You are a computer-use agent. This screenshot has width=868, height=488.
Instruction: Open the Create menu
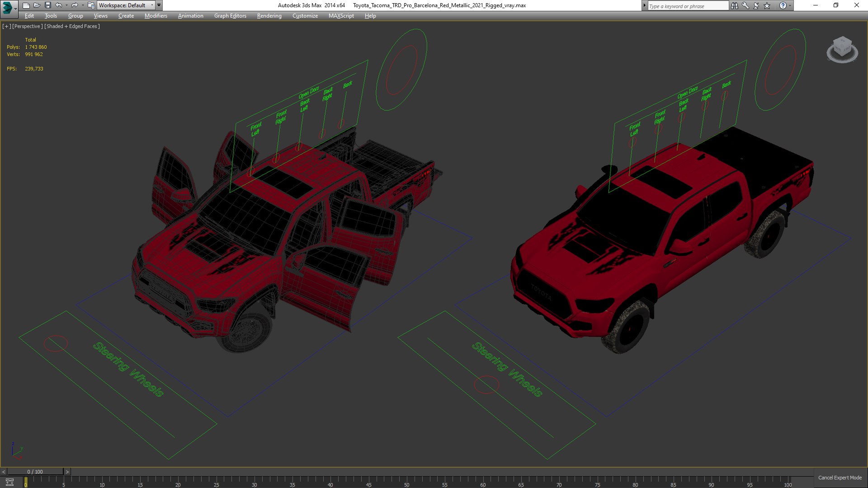[x=126, y=16]
